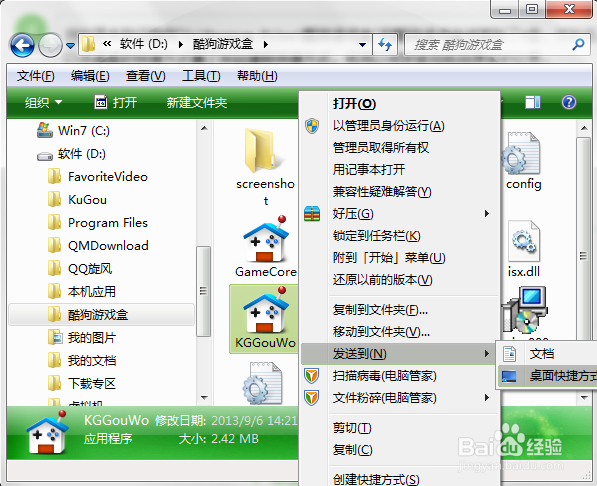Click navigation pane scroll down arrow
Screen dimensions: 597x486
click(204, 398)
